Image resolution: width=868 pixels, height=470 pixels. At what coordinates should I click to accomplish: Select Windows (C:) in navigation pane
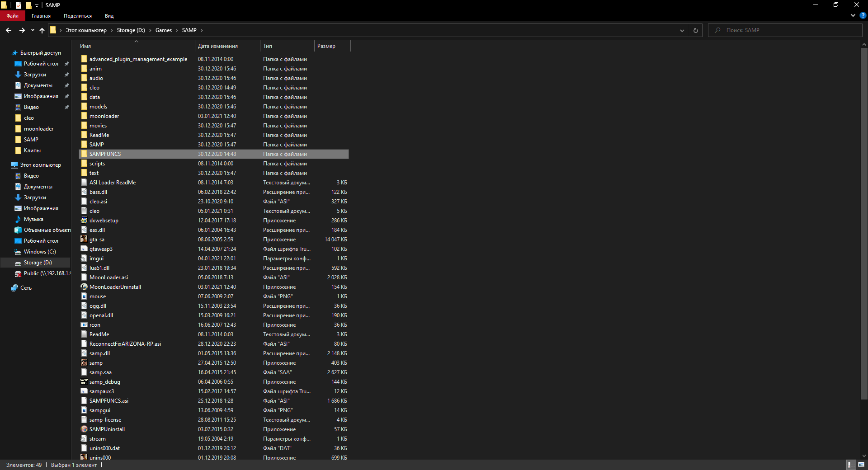(x=40, y=252)
